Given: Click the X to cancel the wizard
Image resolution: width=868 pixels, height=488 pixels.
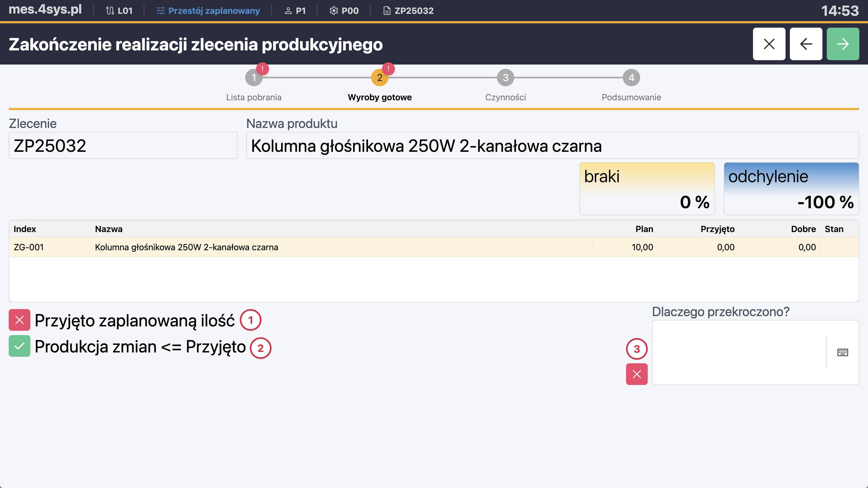Looking at the screenshot, I should click(x=769, y=43).
